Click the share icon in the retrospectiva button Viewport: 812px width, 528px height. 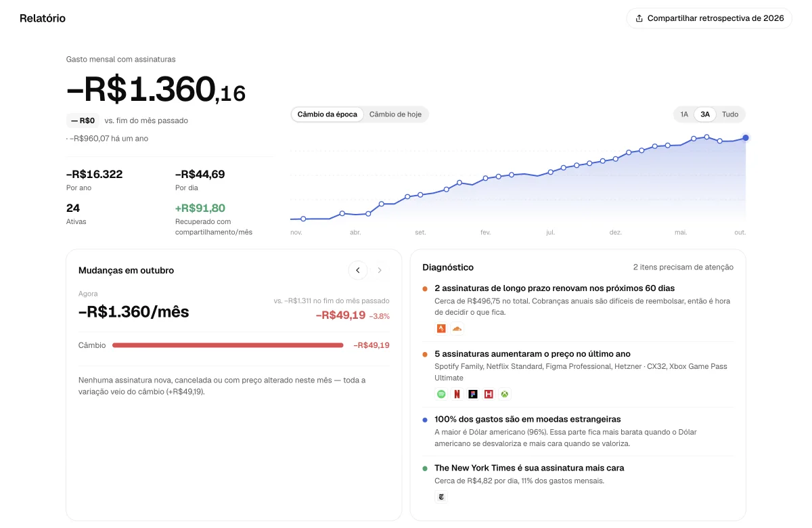click(x=639, y=18)
